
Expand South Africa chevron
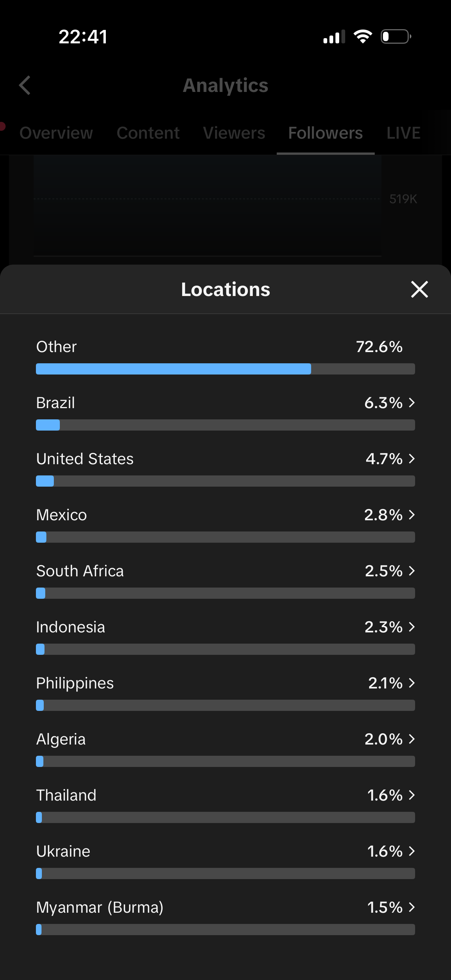[412, 571]
